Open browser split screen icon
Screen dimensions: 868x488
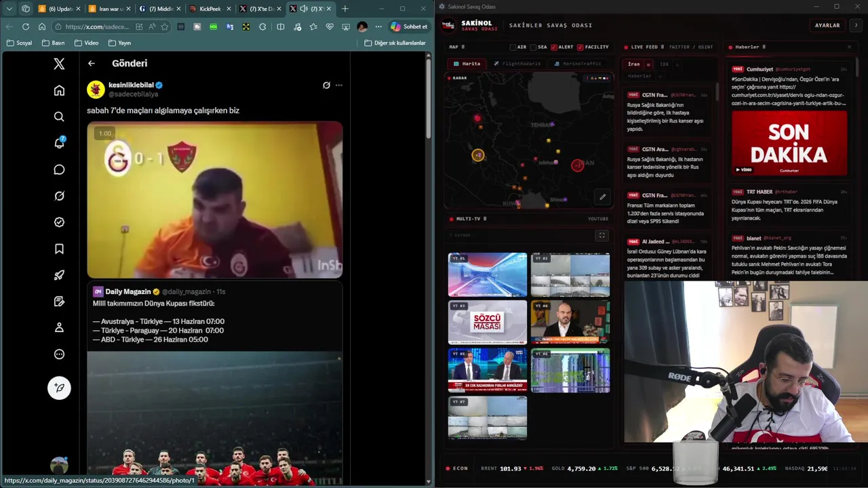[280, 26]
